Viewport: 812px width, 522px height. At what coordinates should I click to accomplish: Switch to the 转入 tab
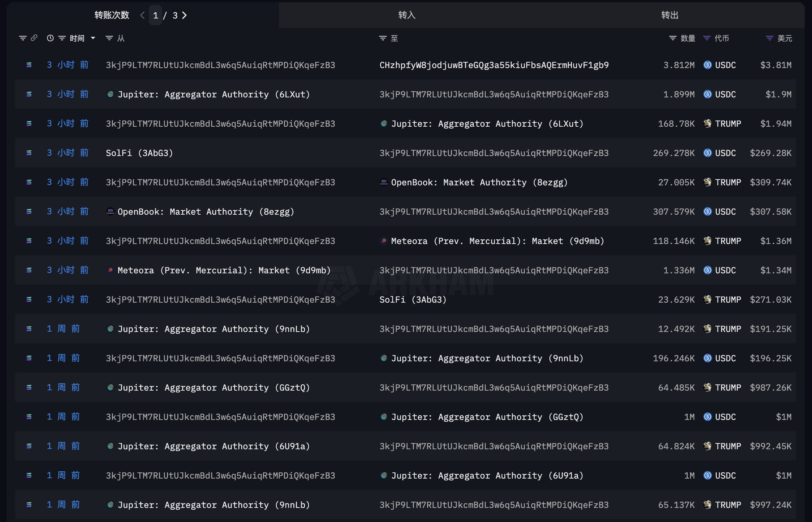click(407, 15)
